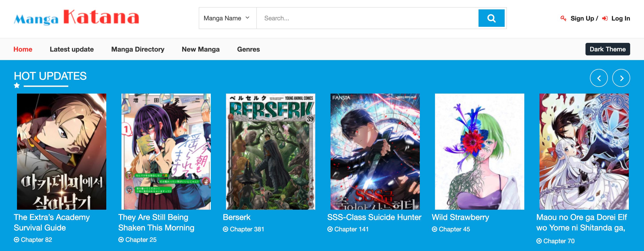Click the Manga Katana logo

point(76,17)
